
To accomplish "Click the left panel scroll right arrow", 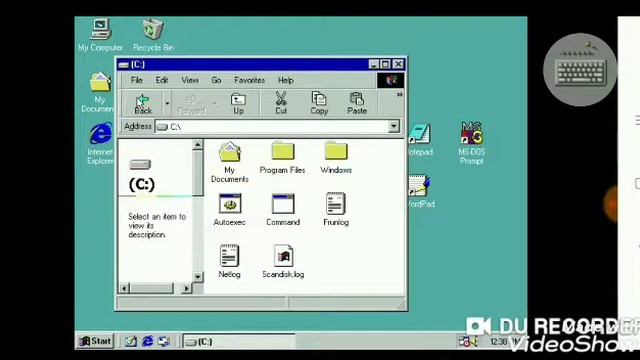I will pos(186,288).
